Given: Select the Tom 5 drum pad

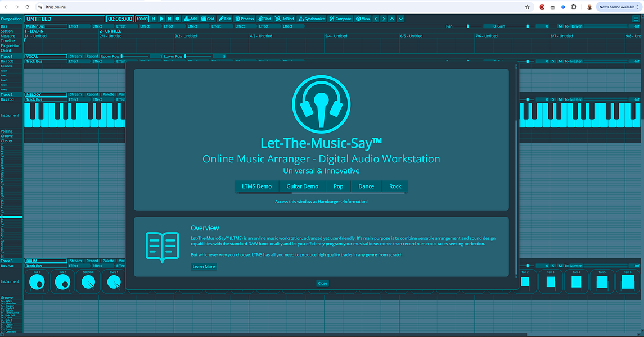Looking at the screenshot, I should pos(602,281).
